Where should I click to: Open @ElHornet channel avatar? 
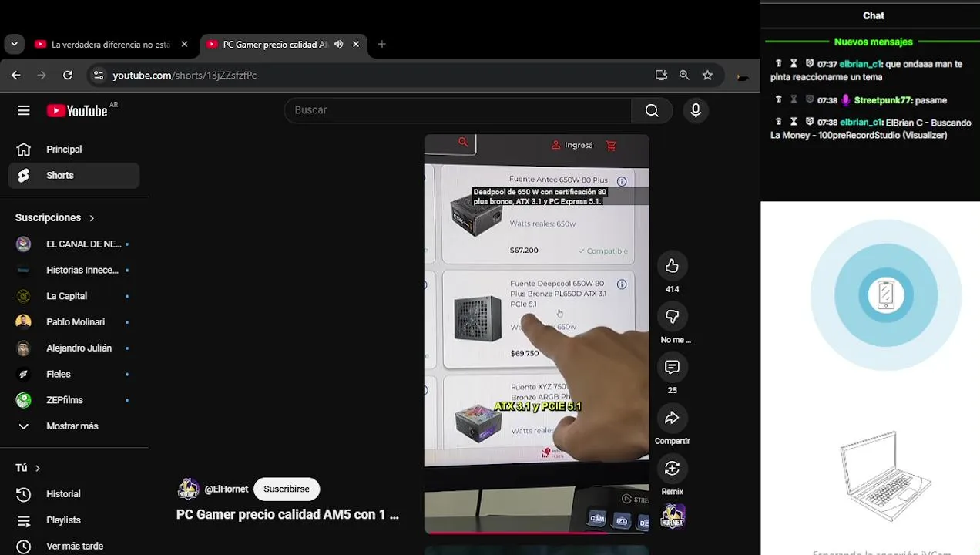[x=188, y=489]
